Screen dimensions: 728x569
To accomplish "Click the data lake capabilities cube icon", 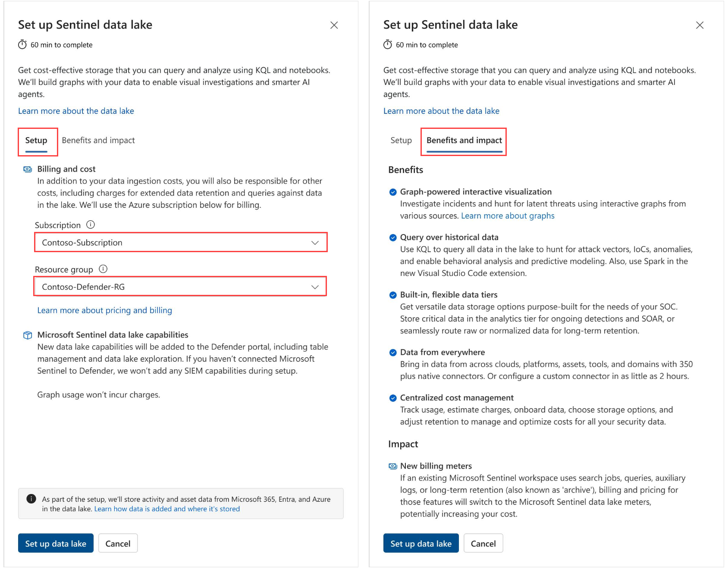I will [28, 335].
